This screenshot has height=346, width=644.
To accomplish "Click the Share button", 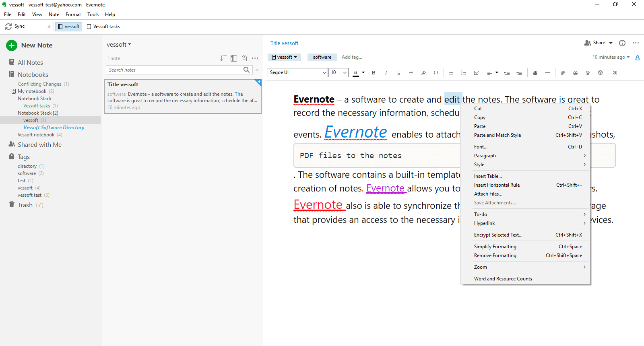I will click(595, 43).
